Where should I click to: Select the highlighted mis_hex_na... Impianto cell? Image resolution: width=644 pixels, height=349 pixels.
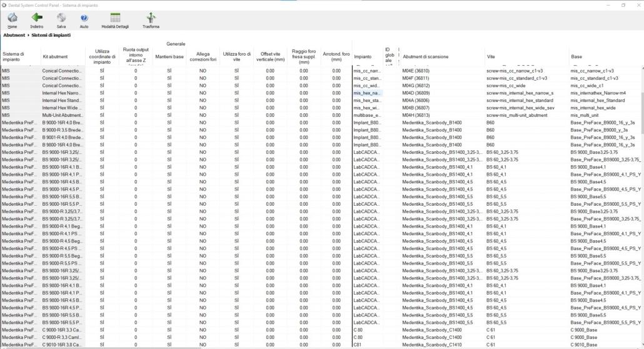pyautogui.click(x=367, y=93)
